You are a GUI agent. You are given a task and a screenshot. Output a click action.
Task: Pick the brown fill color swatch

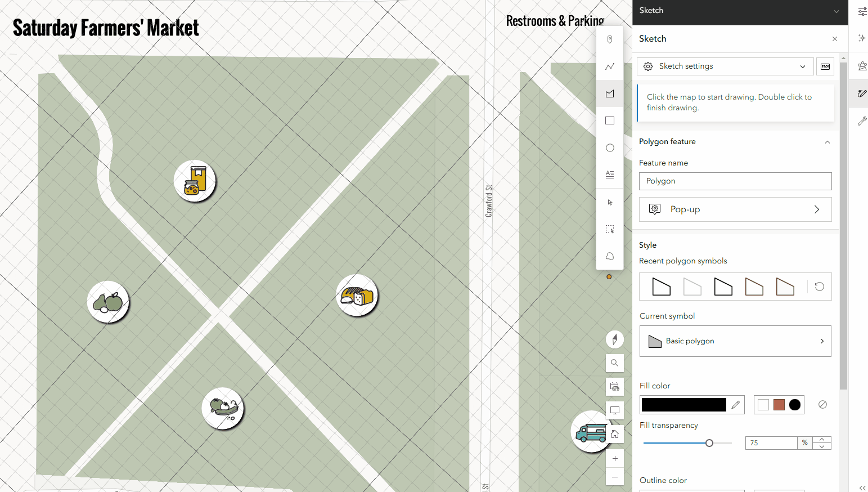779,405
